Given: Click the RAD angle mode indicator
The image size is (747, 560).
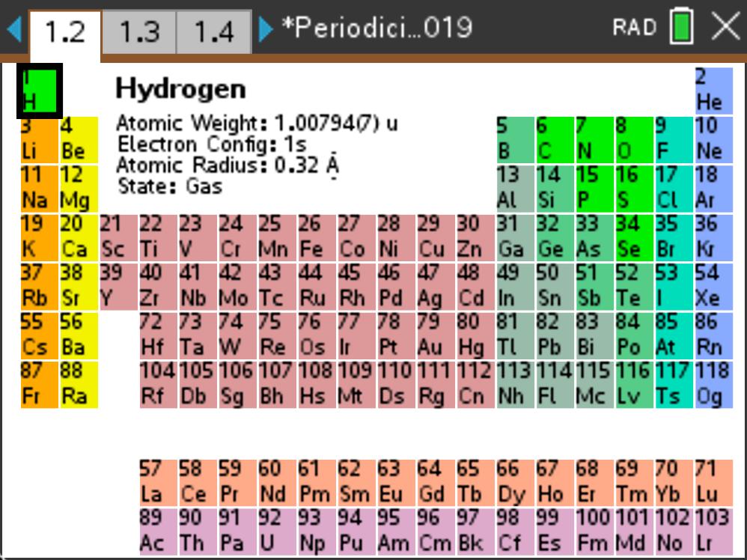Looking at the screenshot, I should pos(634,28).
